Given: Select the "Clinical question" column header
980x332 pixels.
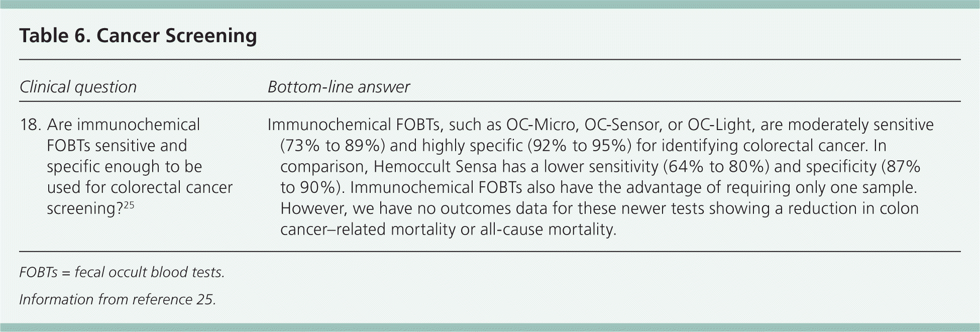Looking at the screenshot, I should 78,87.
